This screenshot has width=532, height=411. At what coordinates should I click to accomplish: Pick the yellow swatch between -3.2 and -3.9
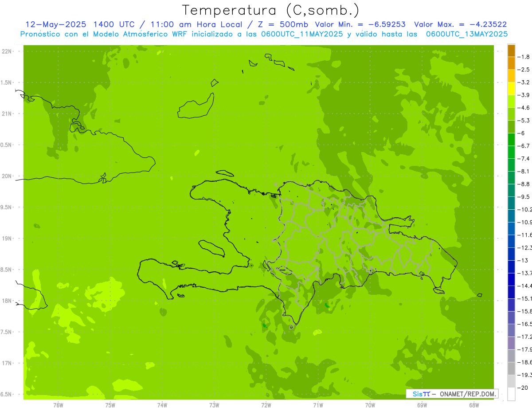pyautogui.click(x=511, y=88)
